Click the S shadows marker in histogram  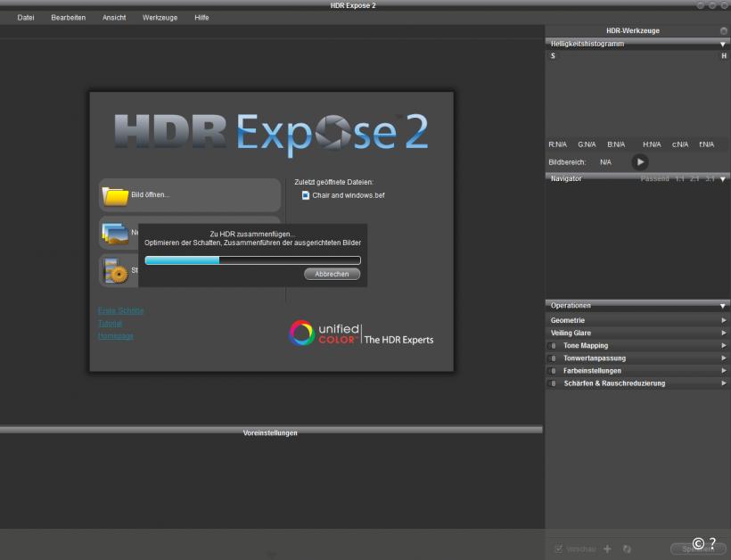point(553,56)
